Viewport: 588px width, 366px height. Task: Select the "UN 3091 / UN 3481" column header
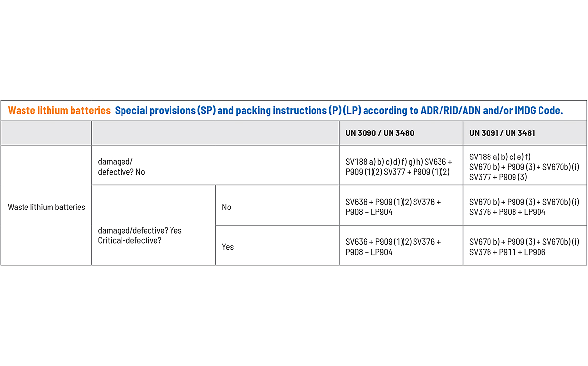502,133
